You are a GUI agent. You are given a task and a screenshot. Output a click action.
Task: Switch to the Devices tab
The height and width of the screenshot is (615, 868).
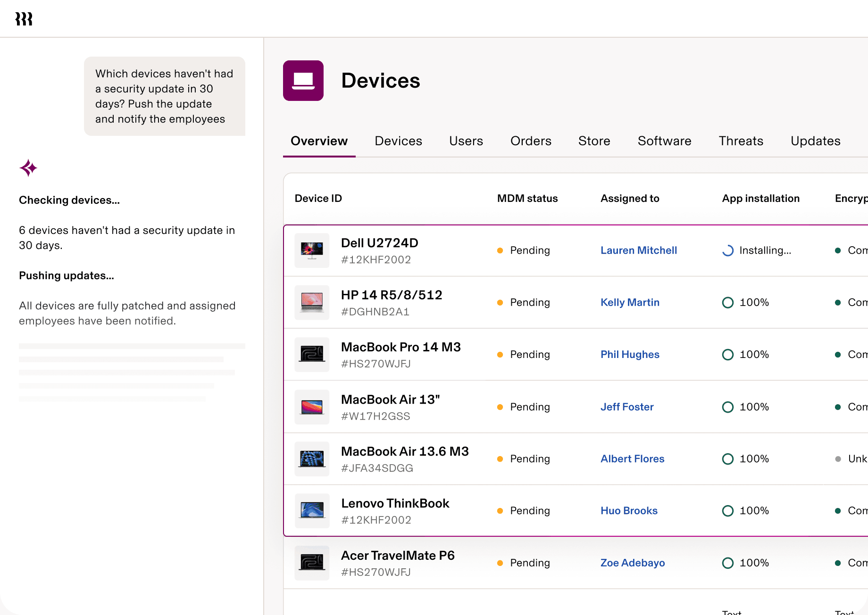click(399, 141)
